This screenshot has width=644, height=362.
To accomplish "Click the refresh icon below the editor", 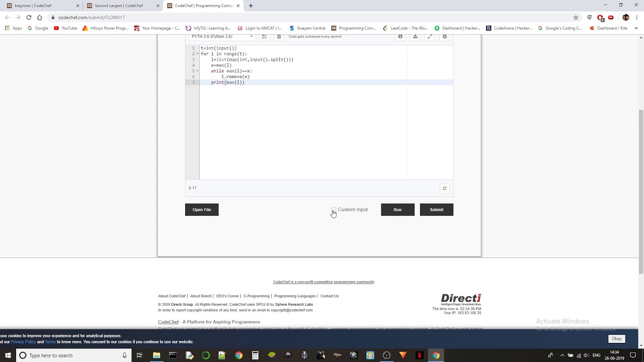I will [444, 188].
